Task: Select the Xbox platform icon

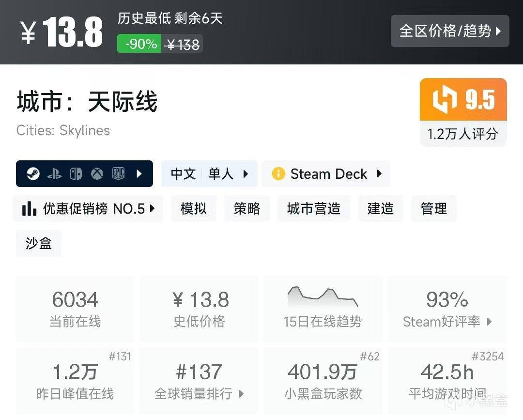Action: [x=97, y=173]
